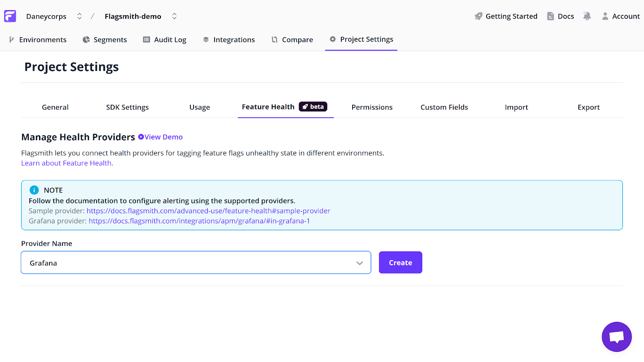
Task: Open the Getting Started link
Action: (511, 16)
